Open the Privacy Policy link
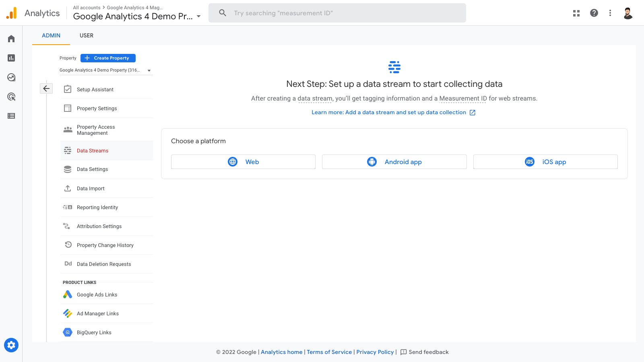The image size is (644, 362). (375, 352)
